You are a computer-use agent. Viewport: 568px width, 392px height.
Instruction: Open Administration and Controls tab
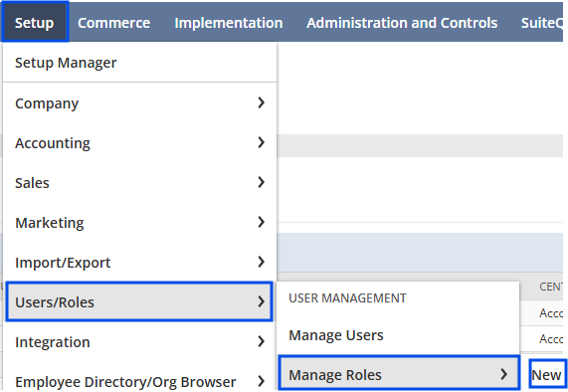(x=402, y=23)
